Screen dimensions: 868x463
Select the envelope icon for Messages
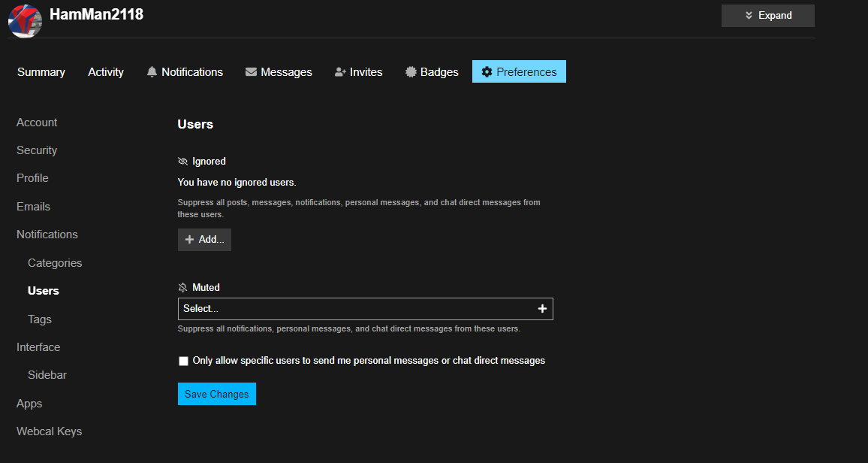[250, 71]
